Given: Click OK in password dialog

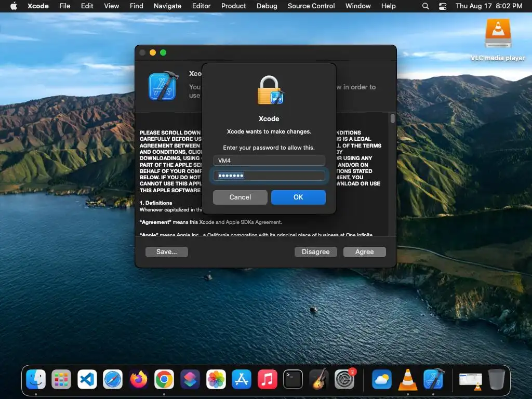Looking at the screenshot, I should pos(298,197).
